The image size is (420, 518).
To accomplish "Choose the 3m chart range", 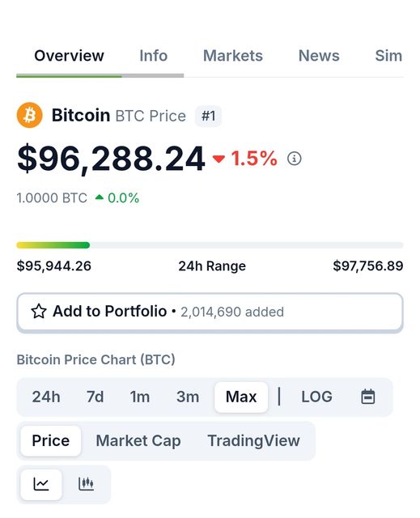I will 188,397.
